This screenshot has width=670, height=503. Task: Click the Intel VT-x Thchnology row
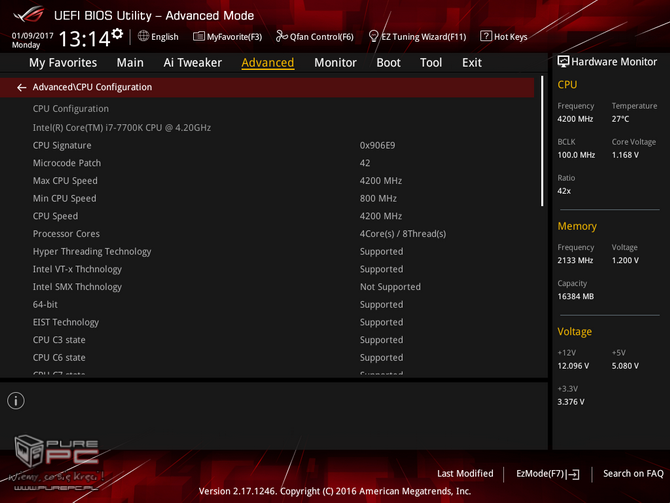coord(267,269)
